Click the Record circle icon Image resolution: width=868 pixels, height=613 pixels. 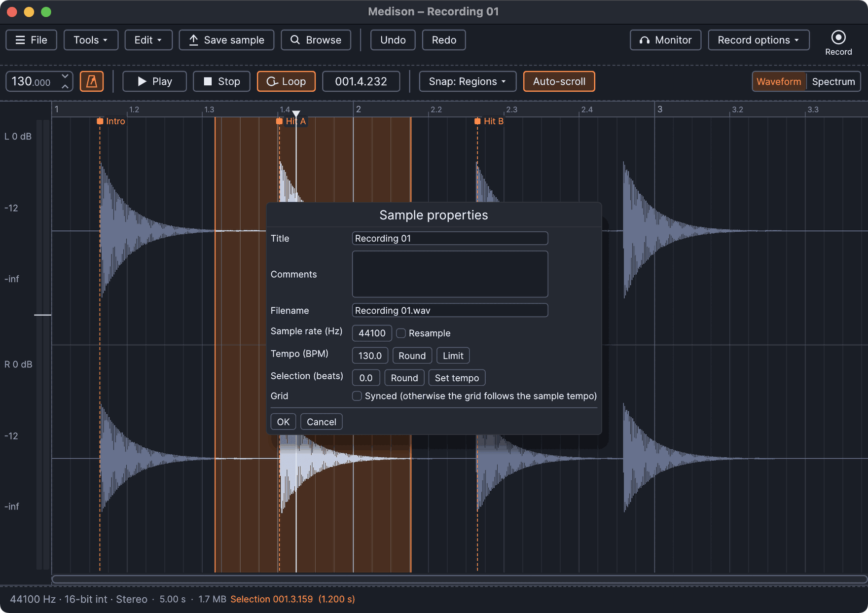(838, 37)
